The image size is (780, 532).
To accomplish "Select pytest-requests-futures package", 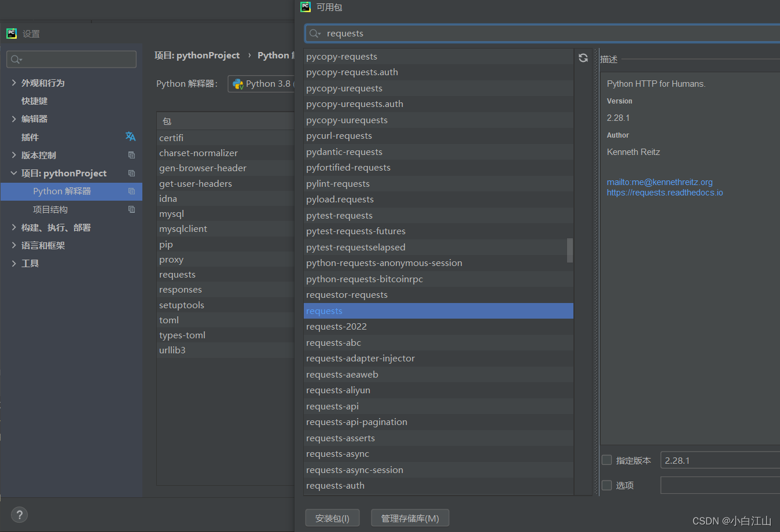I will (x=439, y=231).
